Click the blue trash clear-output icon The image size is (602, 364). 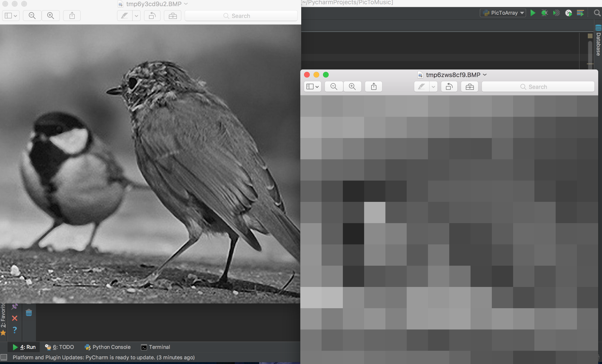pyautogui.click(x=29, y=313)
